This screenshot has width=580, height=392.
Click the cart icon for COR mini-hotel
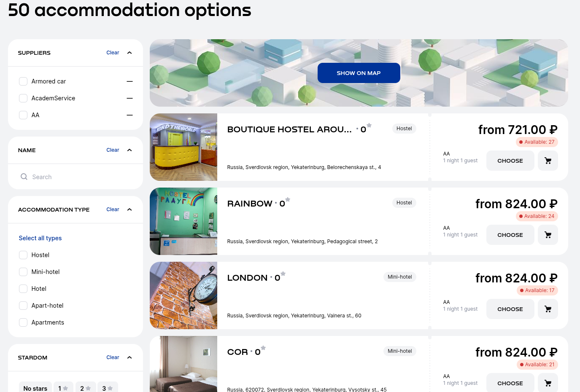[548, 383]
